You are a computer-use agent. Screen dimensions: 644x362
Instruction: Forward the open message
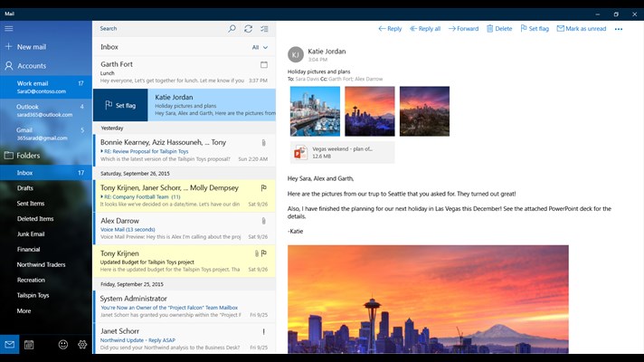coord(463,28)
